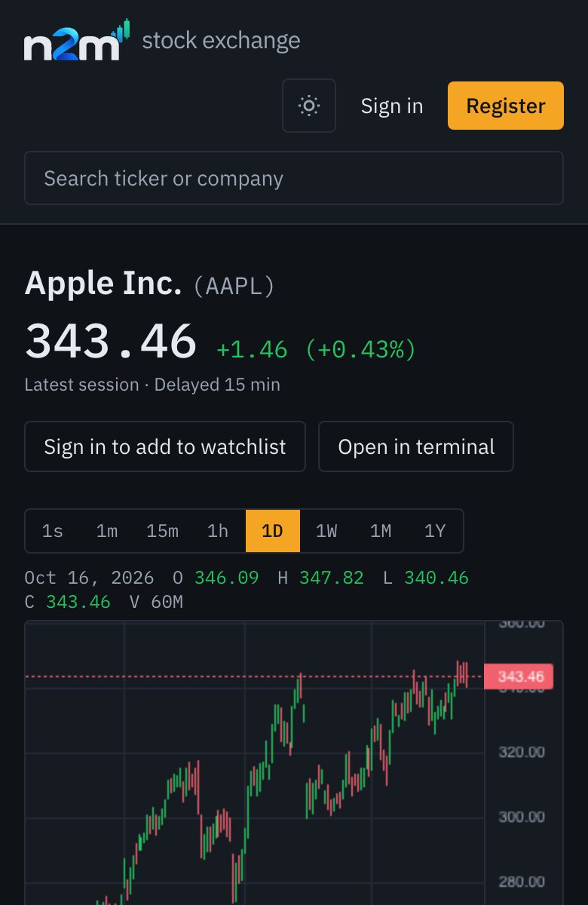Select the 1W chart interval
The image size is (588, 905).
(326, 531)
